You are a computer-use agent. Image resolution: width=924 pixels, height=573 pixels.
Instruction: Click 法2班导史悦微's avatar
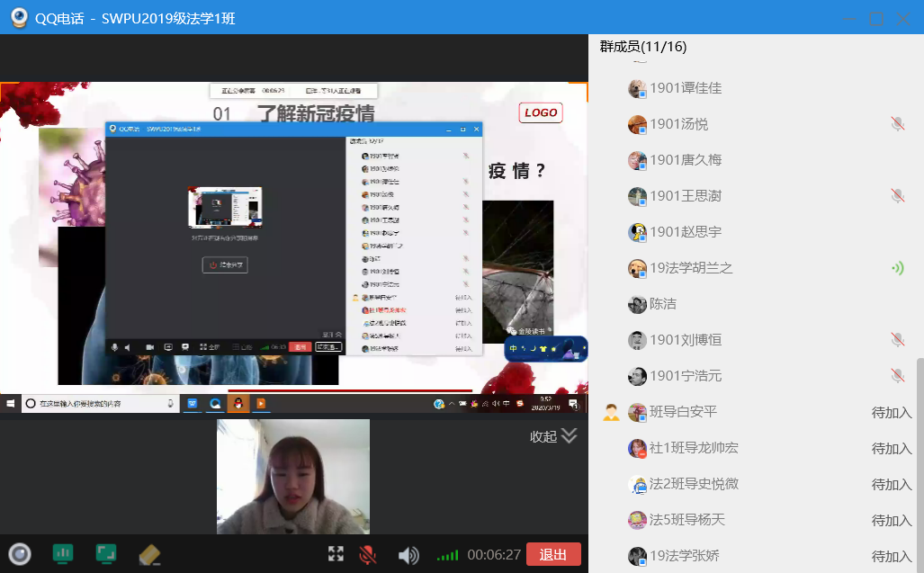pyautogui.click(x=637, y=484)
